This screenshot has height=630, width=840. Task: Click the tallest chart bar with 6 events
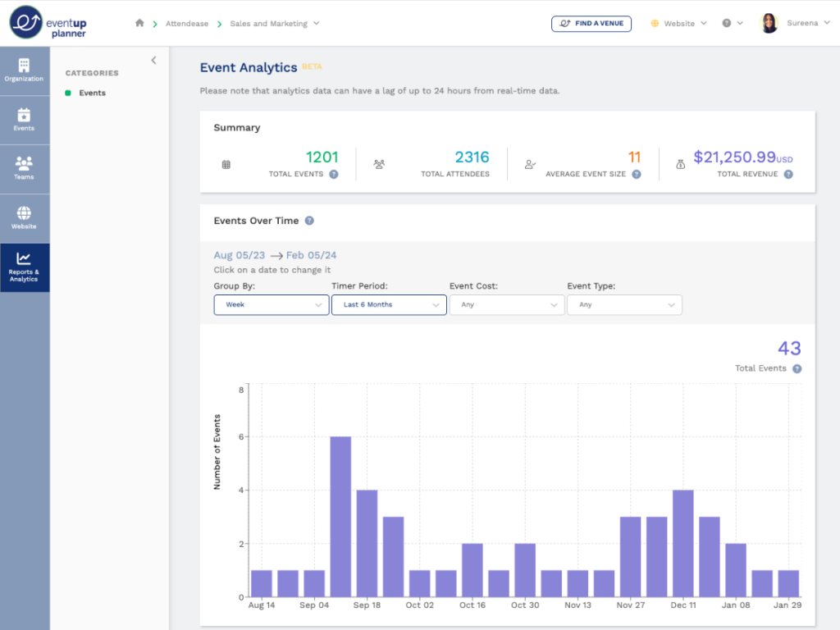(340, 517)
